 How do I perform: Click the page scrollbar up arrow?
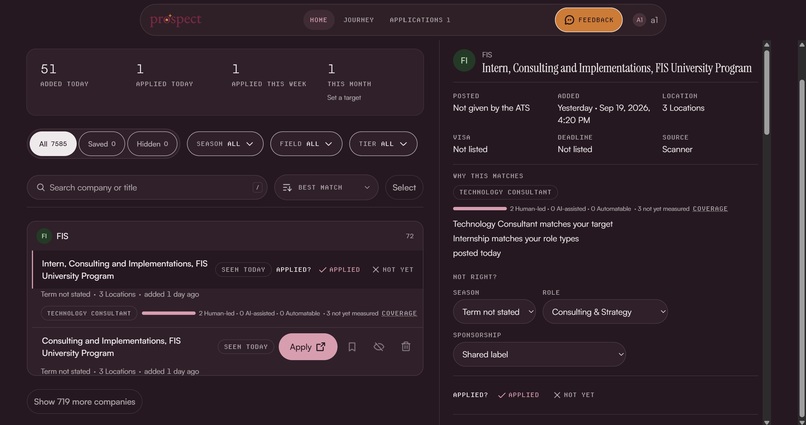pyautogui.click(x=801, y=45)
